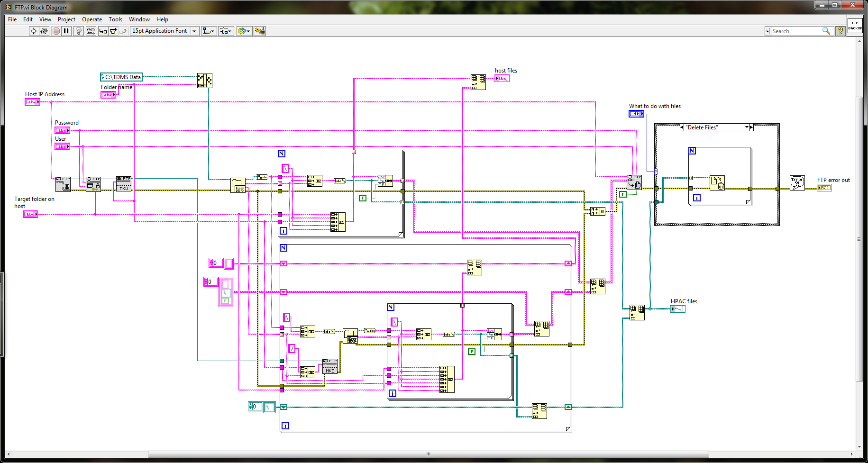This screenshot has height=463, width=868.
Task: Select the Host IP Address string terminal
Action: [32, 102]
